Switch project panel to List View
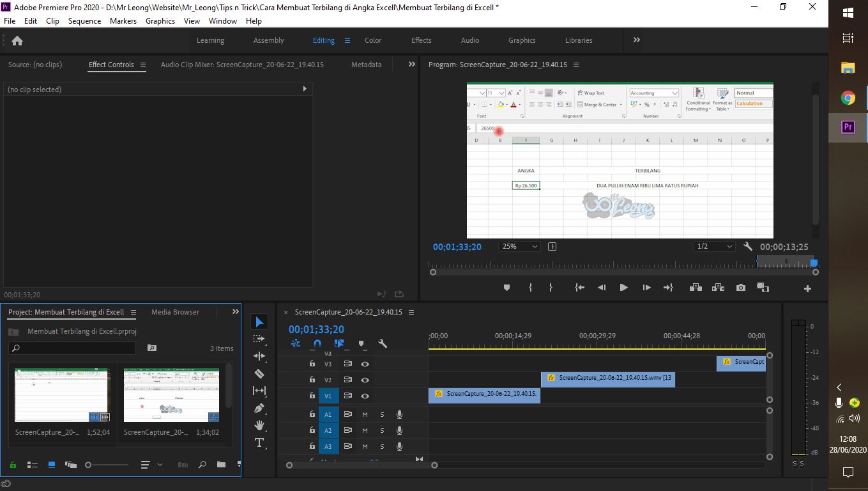 (x=33, y=465)
